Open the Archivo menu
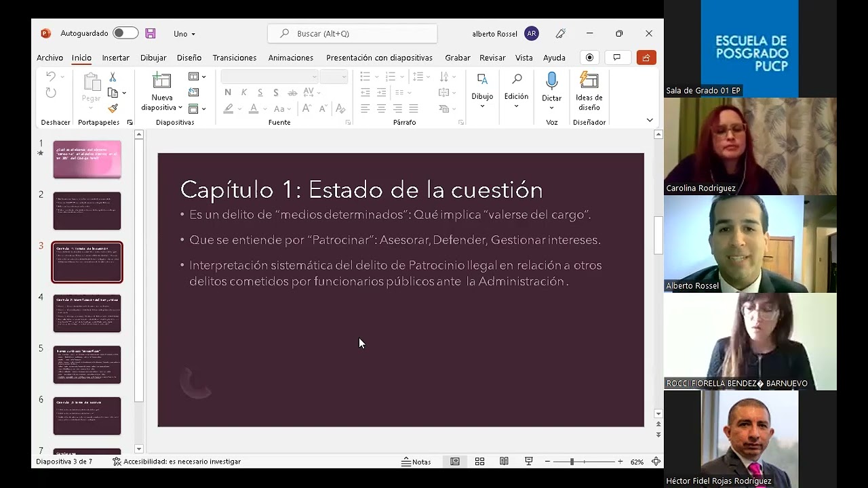868x488 pixels. (x=50, y=58)
